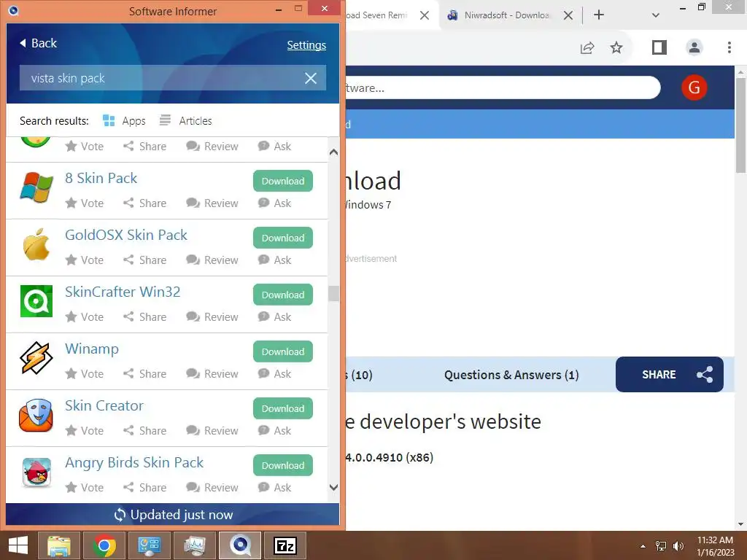This screenshot has width=747, height=560.
Task: Open Questions & Answers (1) tab
Action: tap(511, 376)
